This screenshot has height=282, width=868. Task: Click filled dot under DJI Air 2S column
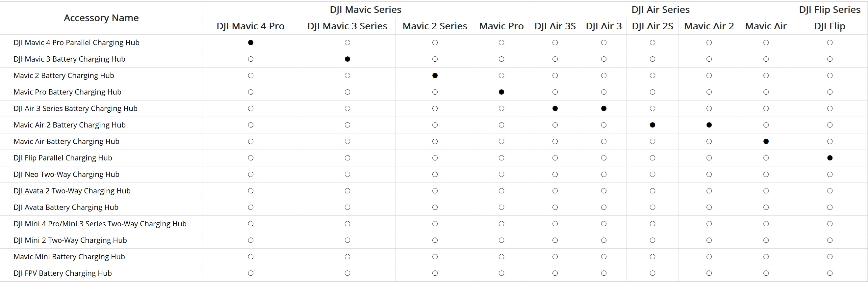point(652,125)
